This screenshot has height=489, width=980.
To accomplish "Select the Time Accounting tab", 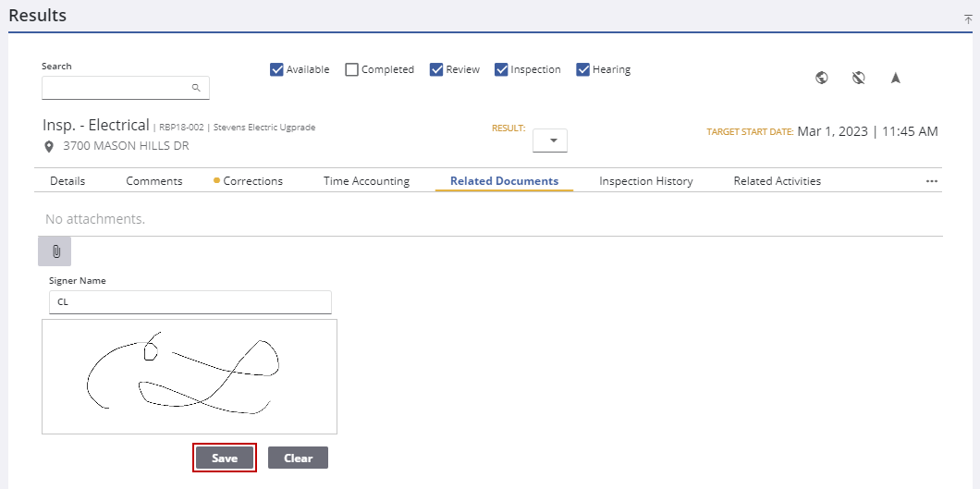I will point(366,181).
